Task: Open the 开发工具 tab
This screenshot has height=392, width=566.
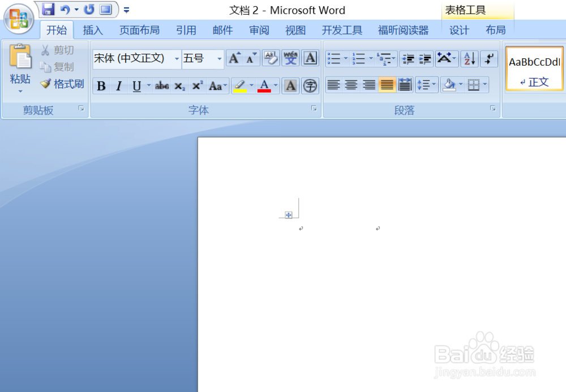Action: point(342,30)
